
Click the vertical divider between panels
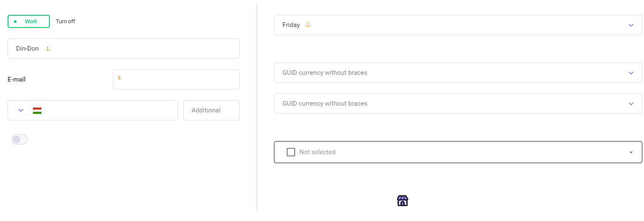[257, 107]
